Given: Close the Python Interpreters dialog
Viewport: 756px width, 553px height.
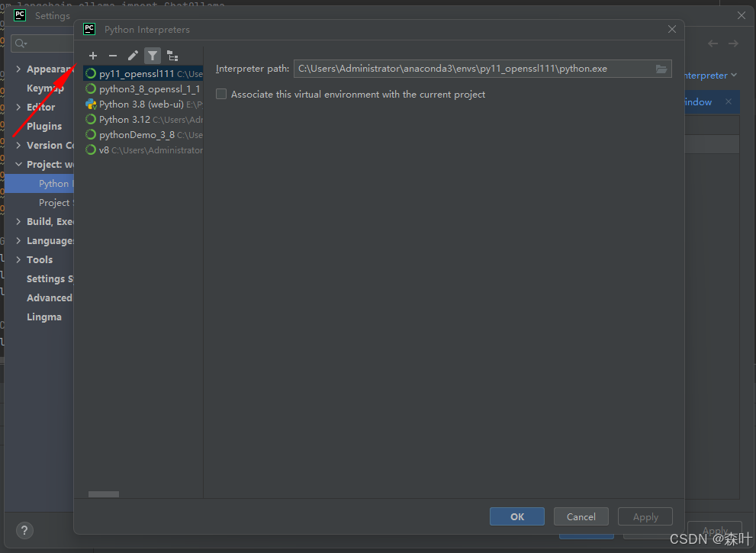Looking at the screenshot, I should click(x=672, y=30).
